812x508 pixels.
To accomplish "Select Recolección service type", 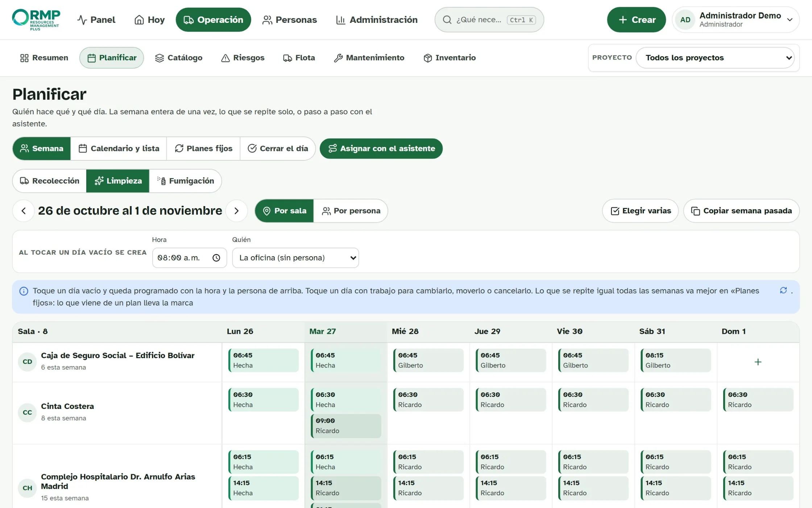I will [x=50, y=181].
